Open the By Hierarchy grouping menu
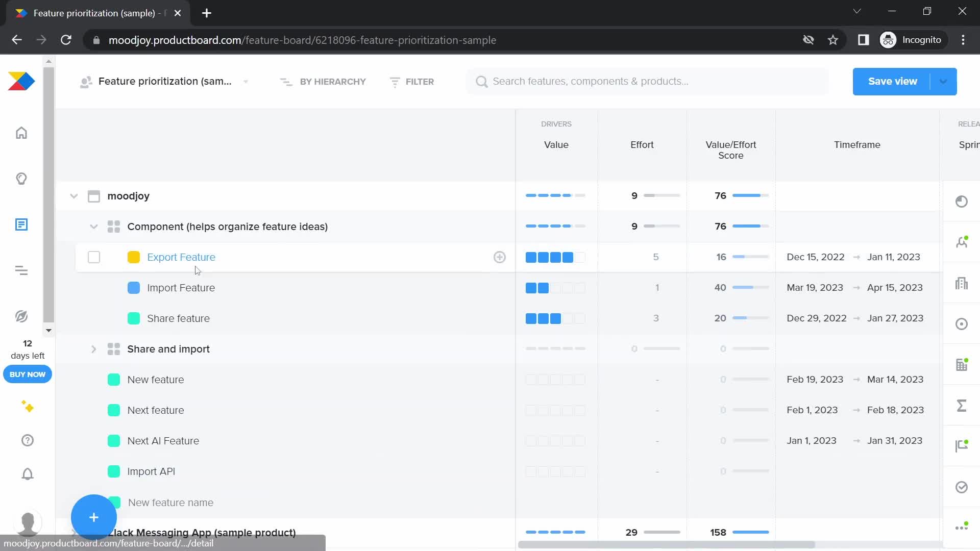Screen dimensions: 980x551 coord(323,82)
